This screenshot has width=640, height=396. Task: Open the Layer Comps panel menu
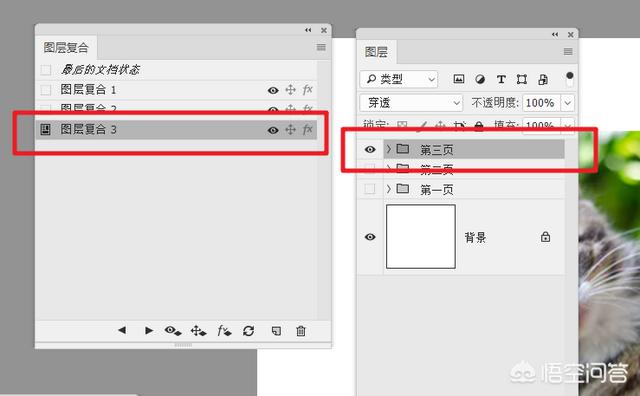(321, 47)
